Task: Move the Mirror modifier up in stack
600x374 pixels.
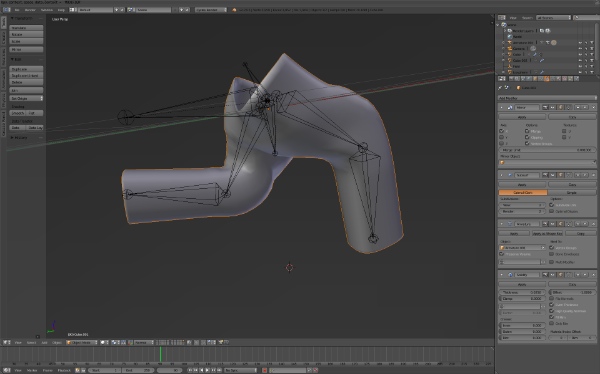Action: coord(577,108)
